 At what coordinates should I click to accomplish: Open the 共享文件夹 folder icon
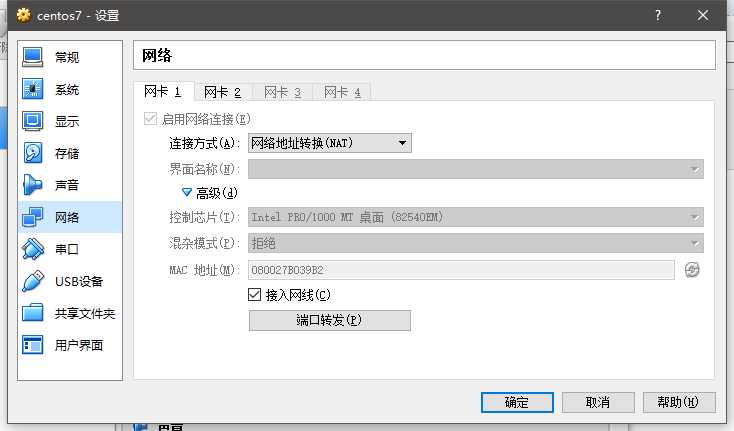(x=32, y=313)
